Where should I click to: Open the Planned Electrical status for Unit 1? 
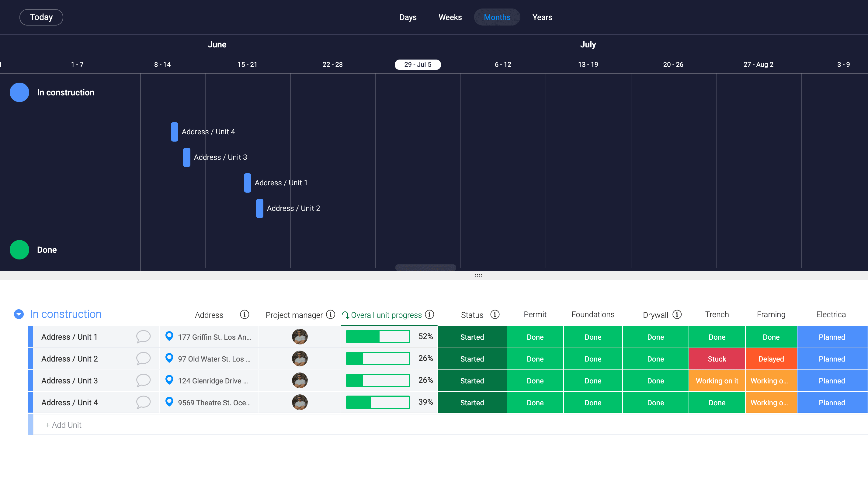832,337
